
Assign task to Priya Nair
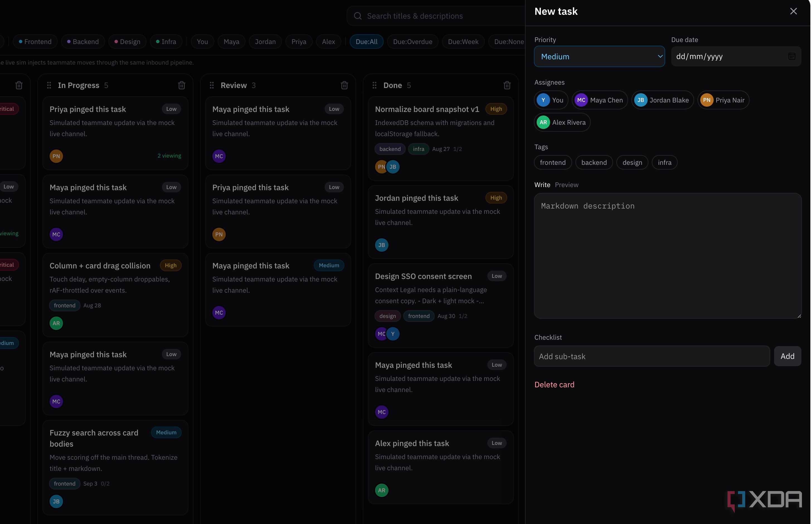723,100
